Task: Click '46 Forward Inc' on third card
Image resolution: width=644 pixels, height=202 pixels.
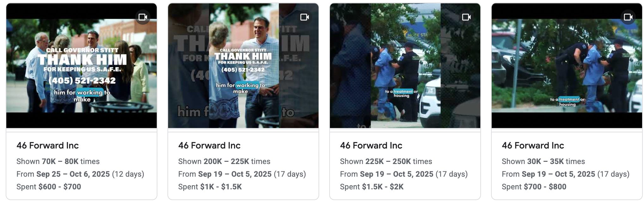Action: coord(371,146)
